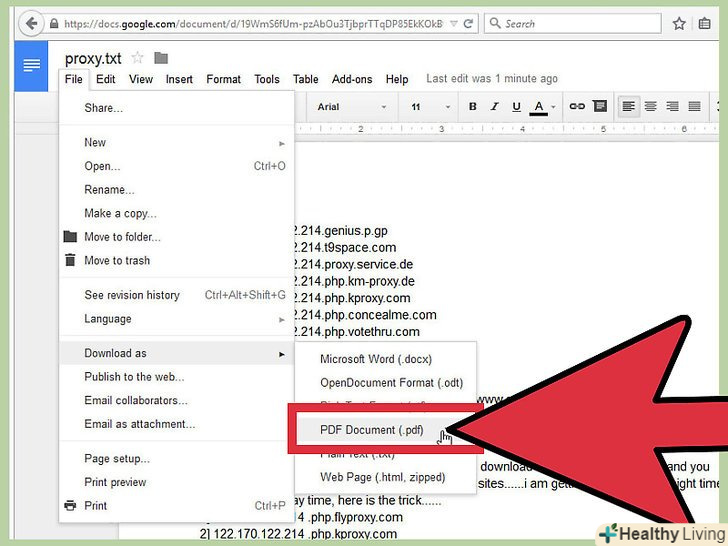Viewport: 728px width, 546px height.
Task: Open the Edit menu
Action: pos(105,79)
